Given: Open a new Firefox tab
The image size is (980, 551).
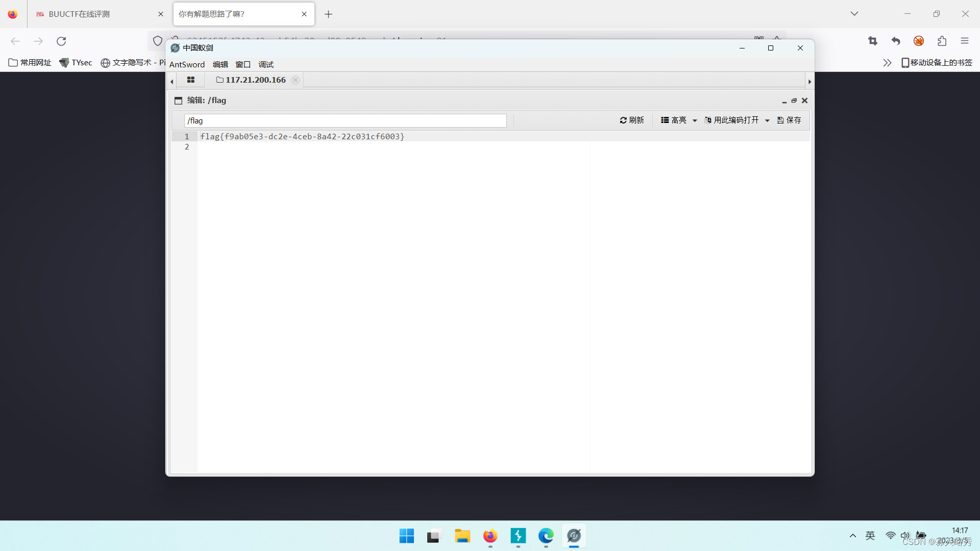Looking at the screenshot, I should pyautogui.click(x=328, y=14).
